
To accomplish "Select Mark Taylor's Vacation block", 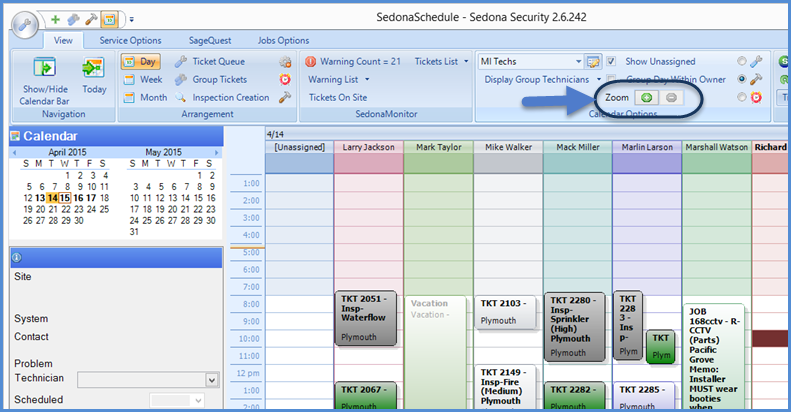I will click(x=435, y=351).
